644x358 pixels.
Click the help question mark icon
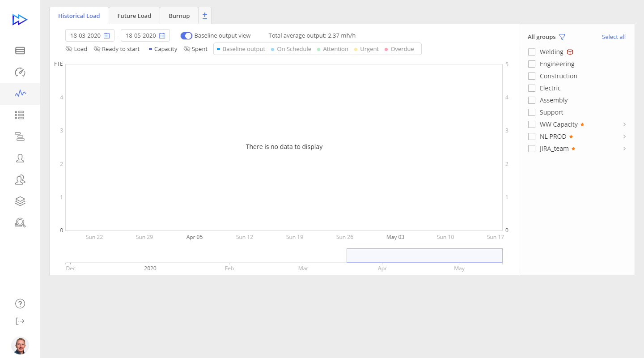pos(20,303)
